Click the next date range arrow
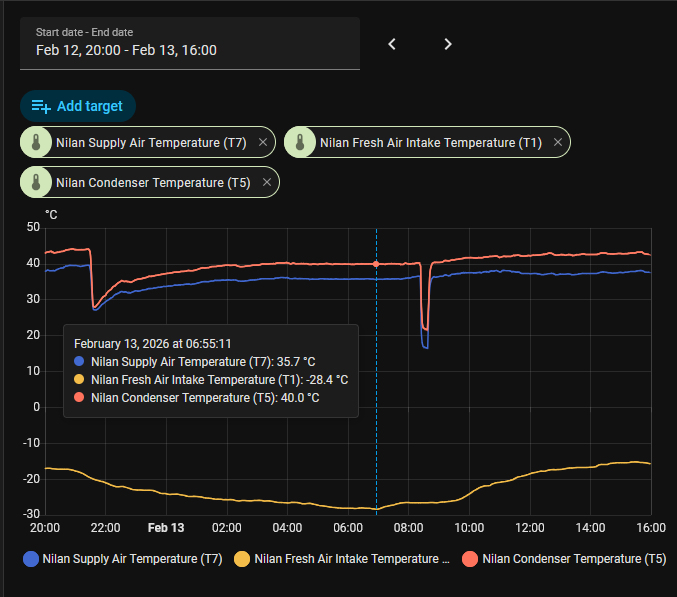677x597 pixels. [448, 44]
